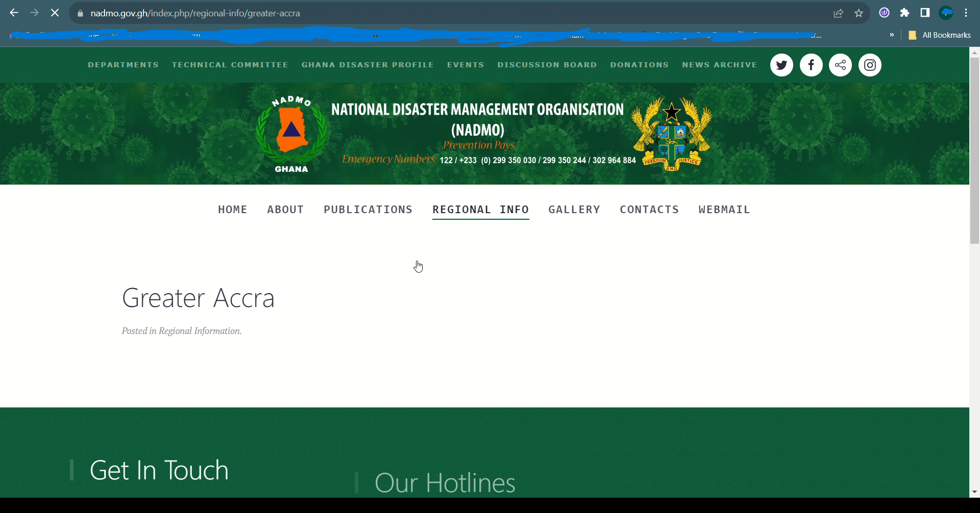The height and width of the screenshot is (513, 980).
Task: Click the page vertical scrollbar thumb
Action: pos(974,150)
